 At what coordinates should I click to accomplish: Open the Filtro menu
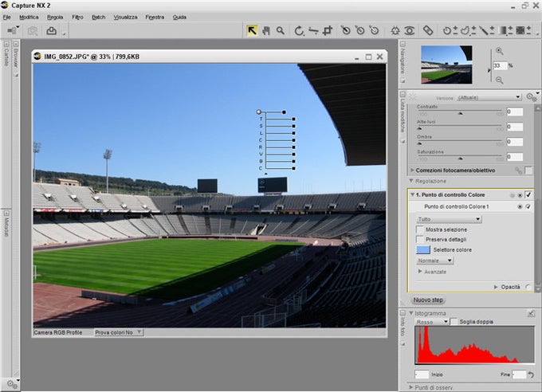[x=77, y=17]
